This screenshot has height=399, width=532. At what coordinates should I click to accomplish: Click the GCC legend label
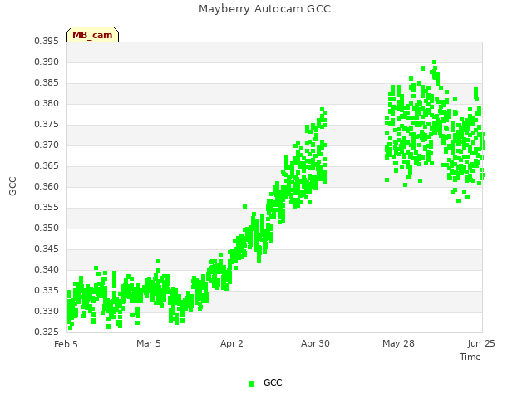273,382
